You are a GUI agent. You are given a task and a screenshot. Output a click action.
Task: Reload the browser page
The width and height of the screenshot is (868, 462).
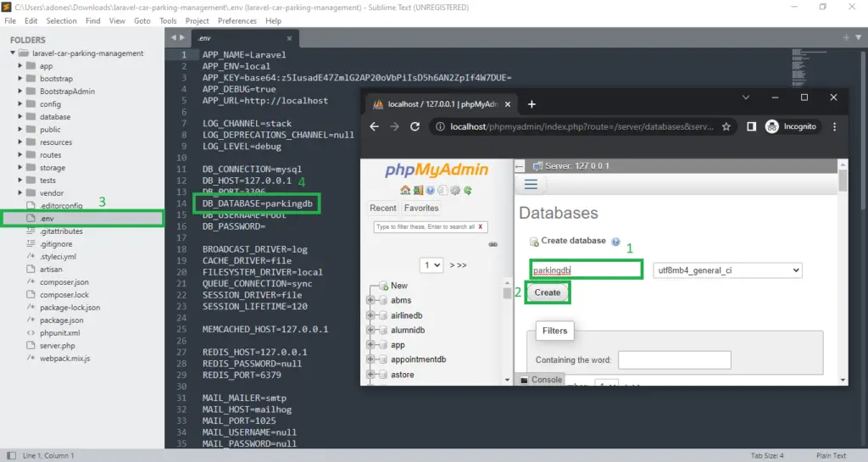(x=415, y=126)
